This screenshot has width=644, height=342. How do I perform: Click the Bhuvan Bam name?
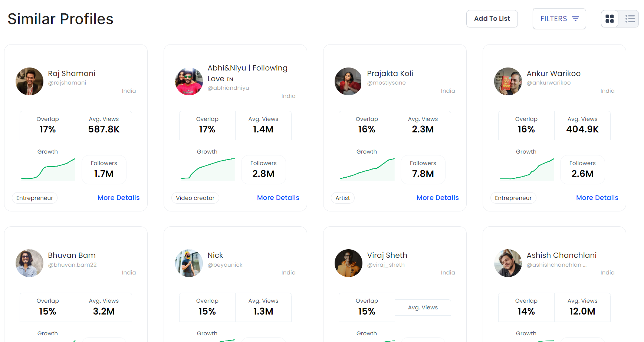click(x=72, y=255)
